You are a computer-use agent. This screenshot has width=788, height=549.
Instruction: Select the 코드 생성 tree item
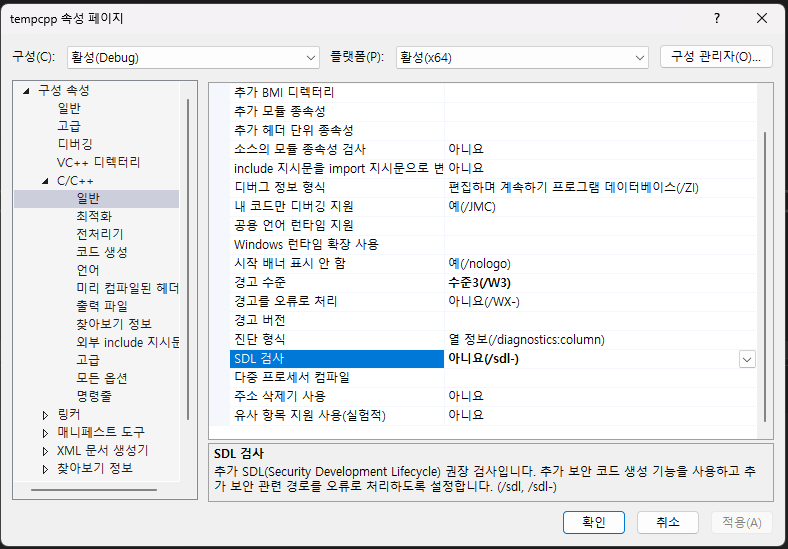tap(102, 252)
